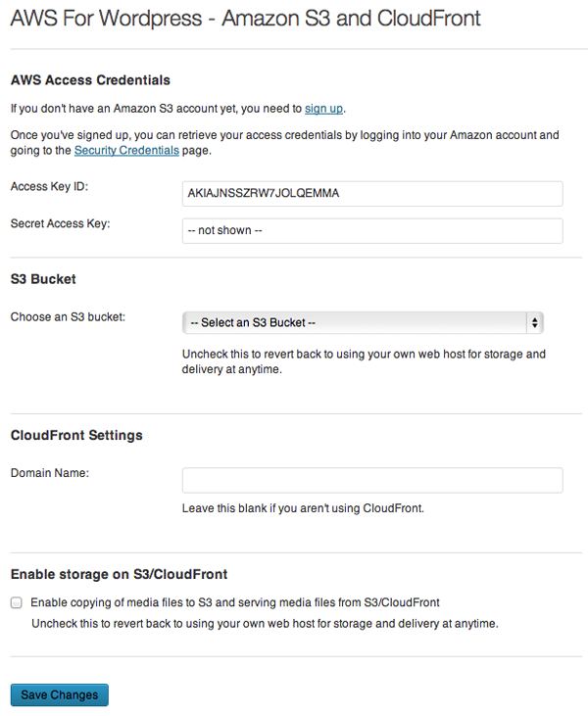Click the AWS For Wordpress page title
The image size is (588, 716).
(245, 19)
